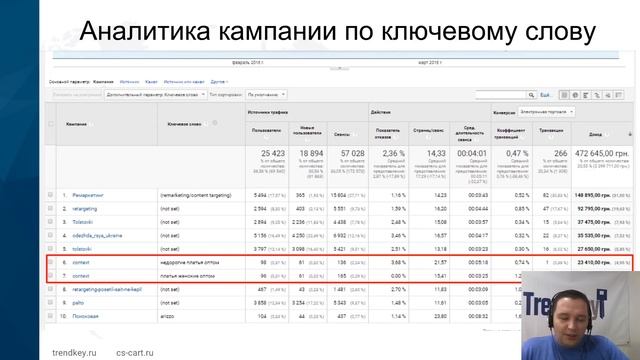Image resolution: width=640 pixels, height=360 pixels.
Task: Tick the checkbox for row 7 context
Action: point(51,276)
